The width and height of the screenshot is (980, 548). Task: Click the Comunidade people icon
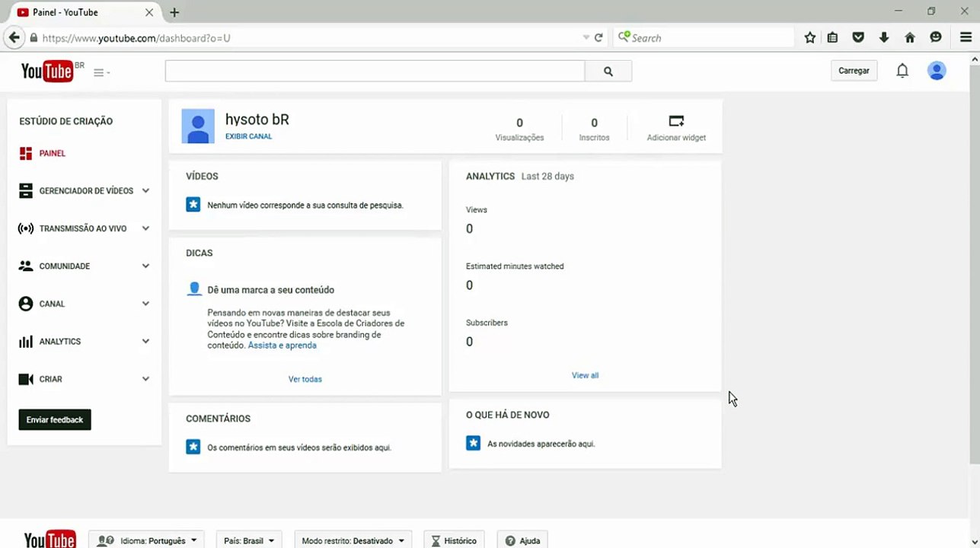point(26,266)
